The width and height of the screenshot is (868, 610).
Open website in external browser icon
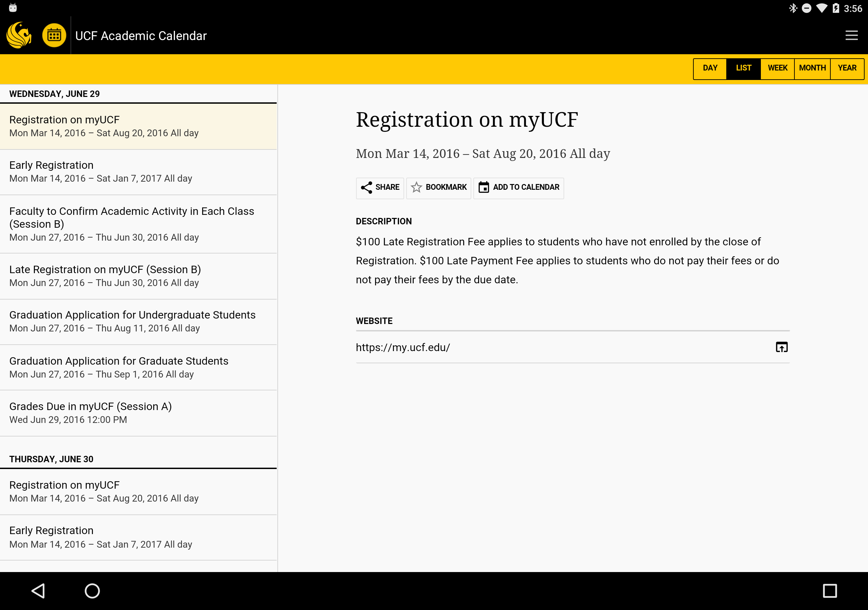(x=782, y=347)
